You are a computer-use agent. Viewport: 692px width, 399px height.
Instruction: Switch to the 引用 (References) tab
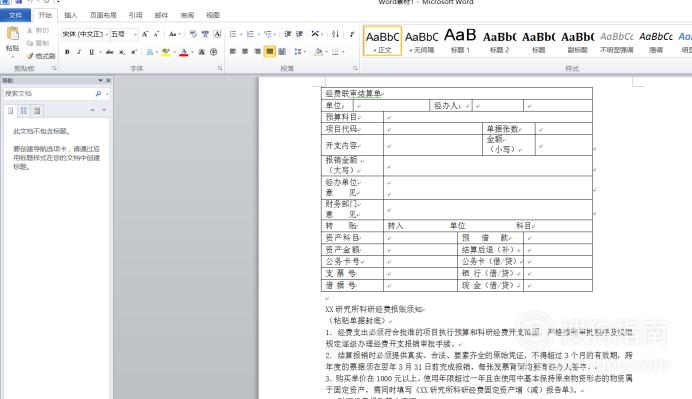(x=135, y=15)
